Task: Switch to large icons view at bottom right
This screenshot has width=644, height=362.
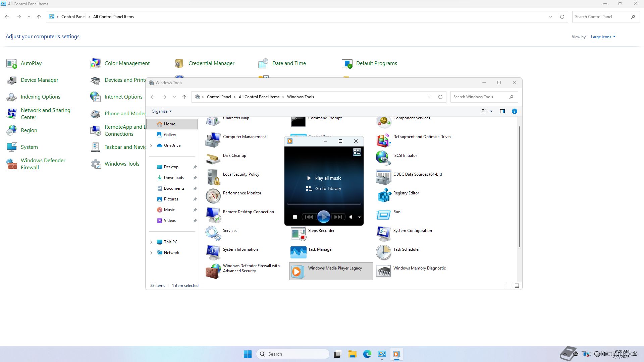Action: click(517, 286)
